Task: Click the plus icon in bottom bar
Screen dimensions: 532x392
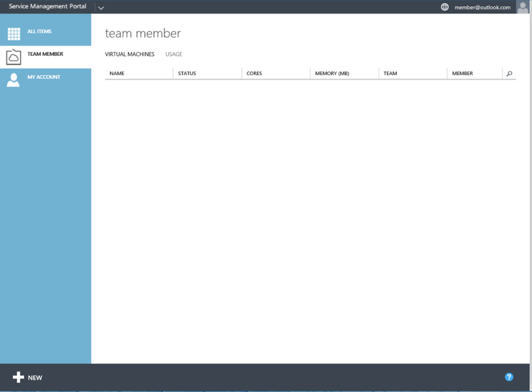Action: point(18,377)
